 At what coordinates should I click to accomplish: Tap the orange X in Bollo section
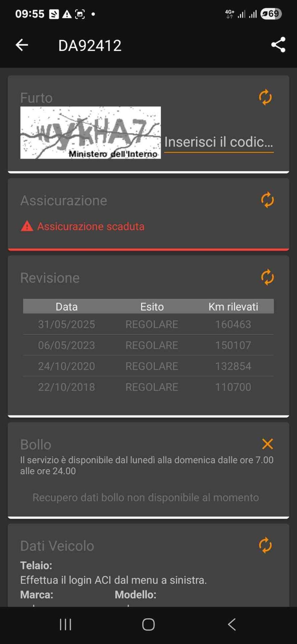point(268,444)
